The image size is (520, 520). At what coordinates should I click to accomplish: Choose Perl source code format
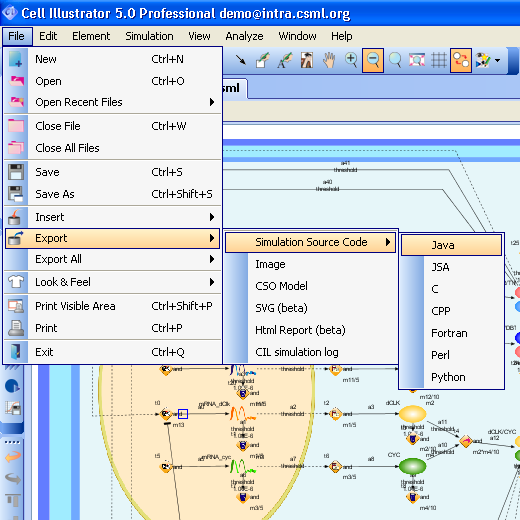pos(451,355)
